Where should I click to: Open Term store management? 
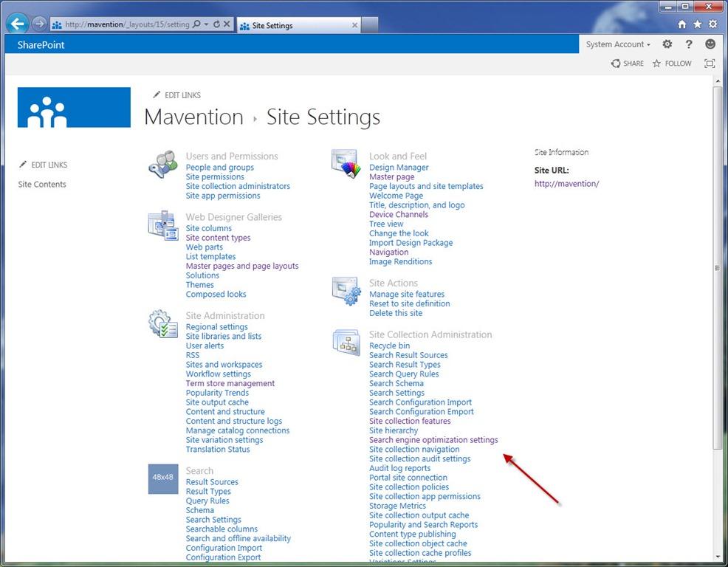230,384
